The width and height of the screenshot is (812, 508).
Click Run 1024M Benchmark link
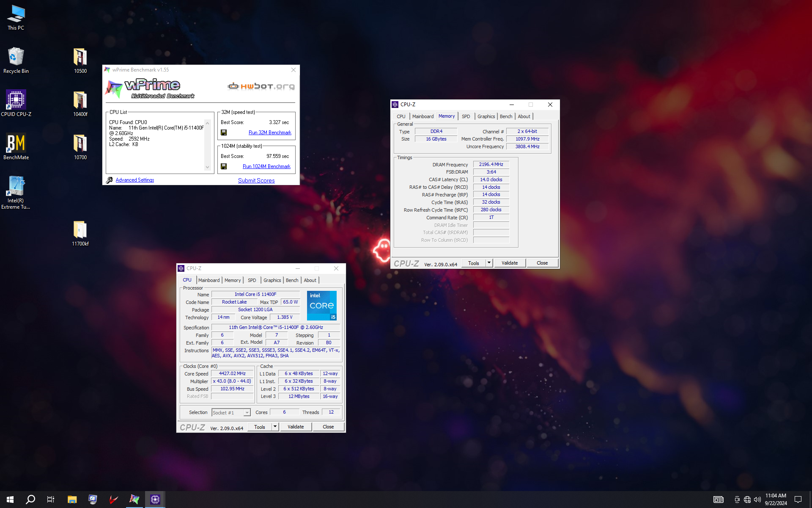pyautogui.click(x=266, y=166)
